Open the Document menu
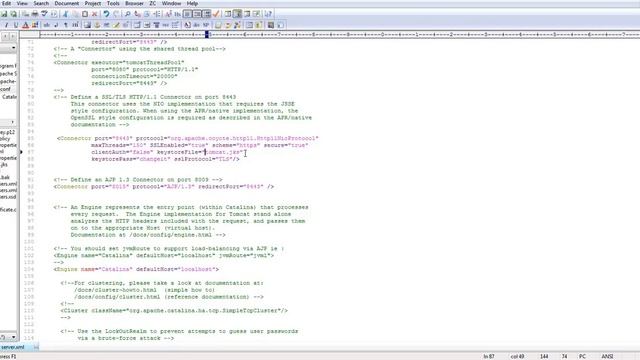The width and height of the screenshot is (640, 360). coord(67,3)
